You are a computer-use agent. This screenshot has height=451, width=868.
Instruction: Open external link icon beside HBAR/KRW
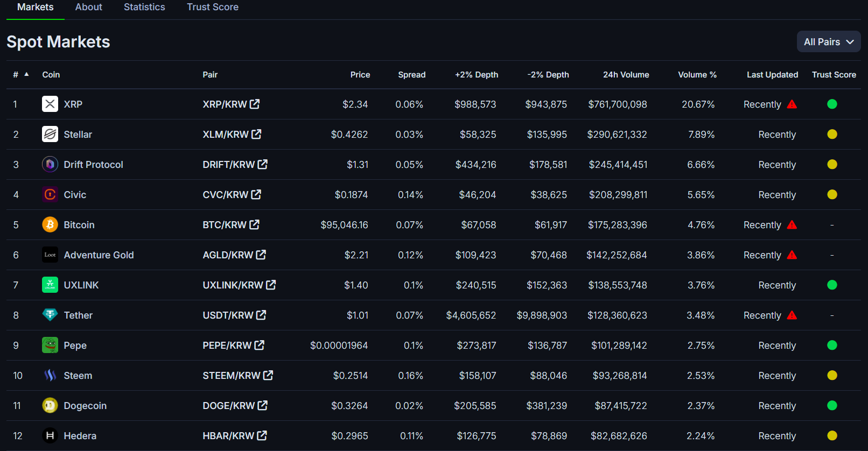click(x=262, y=435)
